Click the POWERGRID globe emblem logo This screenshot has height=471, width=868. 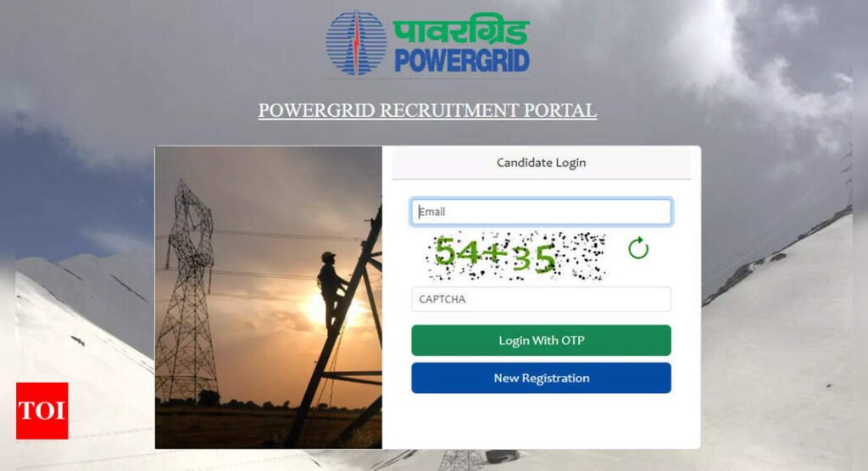(x=357, y=43)
